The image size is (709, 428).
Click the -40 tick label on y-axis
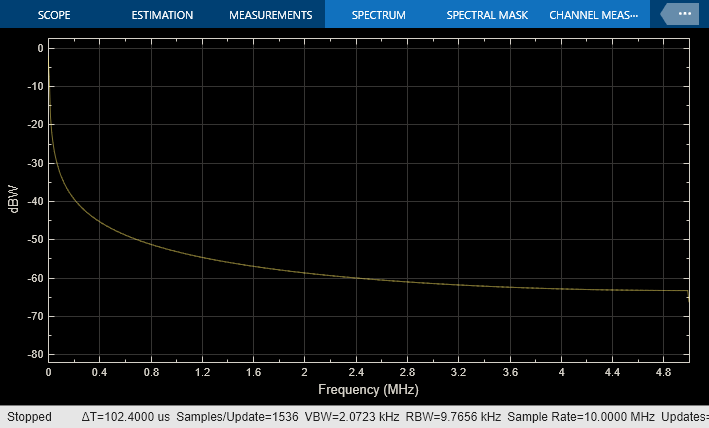point(34,202)
